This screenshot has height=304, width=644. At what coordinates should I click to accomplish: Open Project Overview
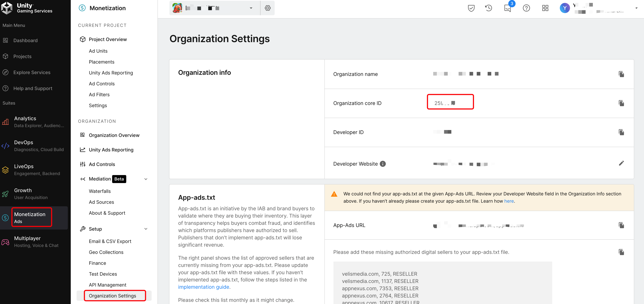pos(108,39)
